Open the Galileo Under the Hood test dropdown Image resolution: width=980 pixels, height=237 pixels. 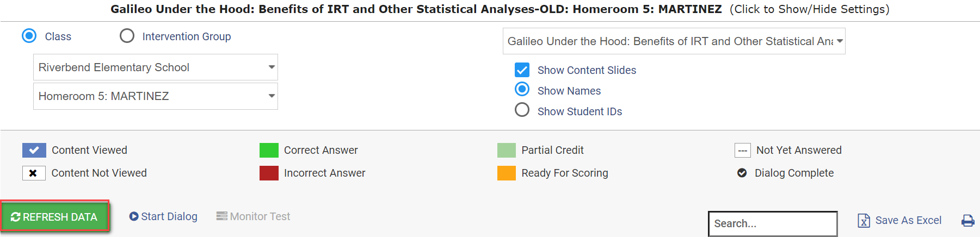(674, 41)
